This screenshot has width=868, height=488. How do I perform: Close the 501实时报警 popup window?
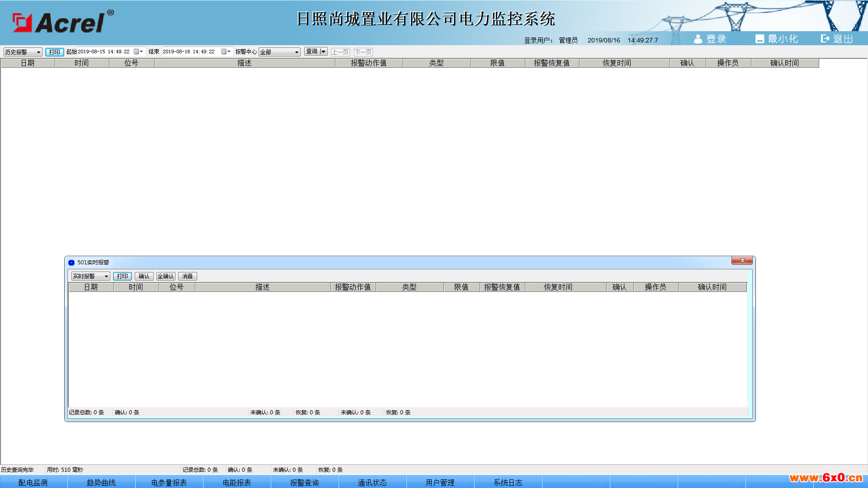[742, 261]
